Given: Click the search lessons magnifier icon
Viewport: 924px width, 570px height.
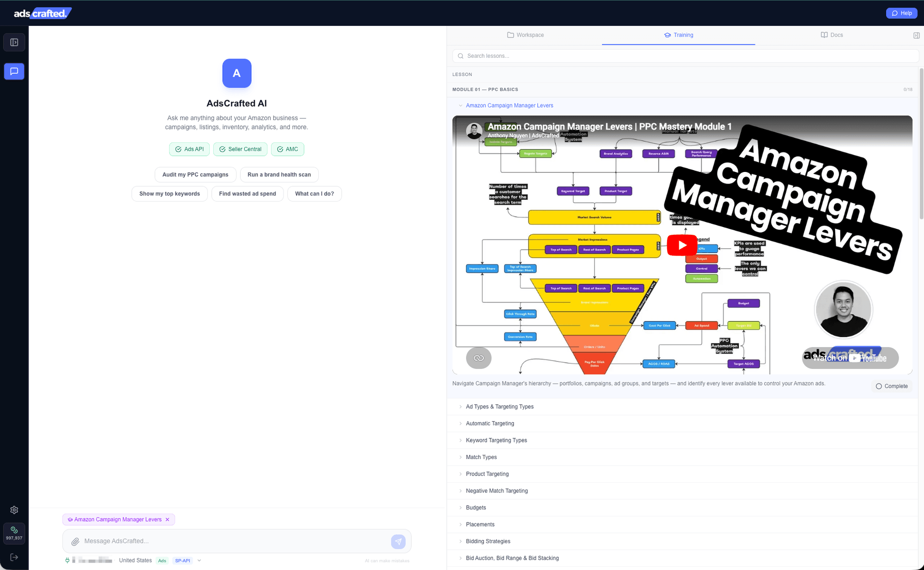Looking at the screenshot, I should pos(461,56).
